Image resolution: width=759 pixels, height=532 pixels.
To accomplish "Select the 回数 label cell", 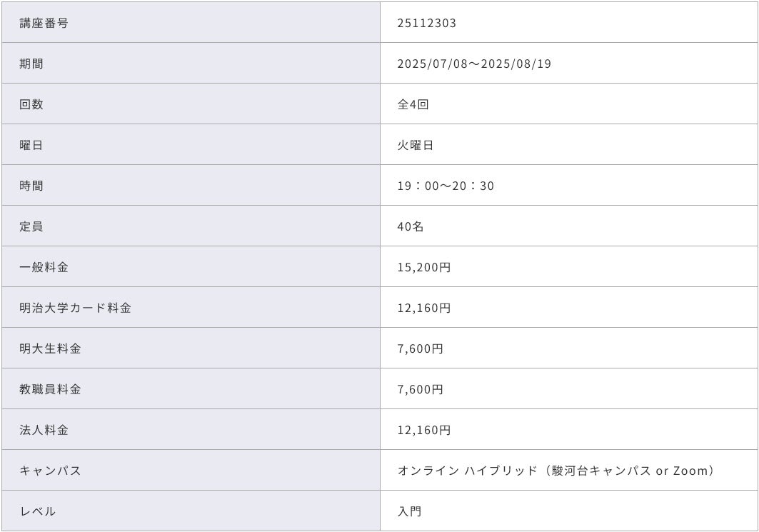I will [x=31, y=104].
